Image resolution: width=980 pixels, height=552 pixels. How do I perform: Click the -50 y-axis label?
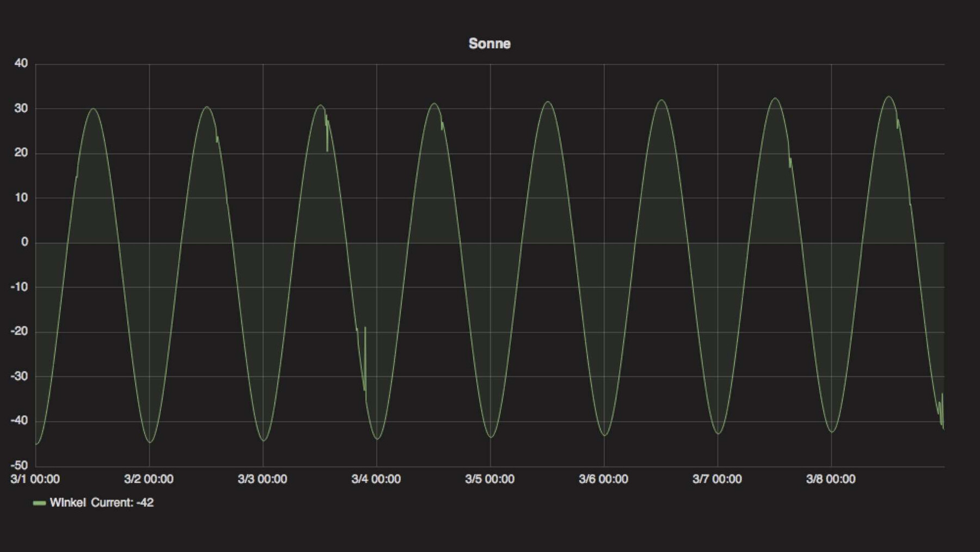click(20, 465)
